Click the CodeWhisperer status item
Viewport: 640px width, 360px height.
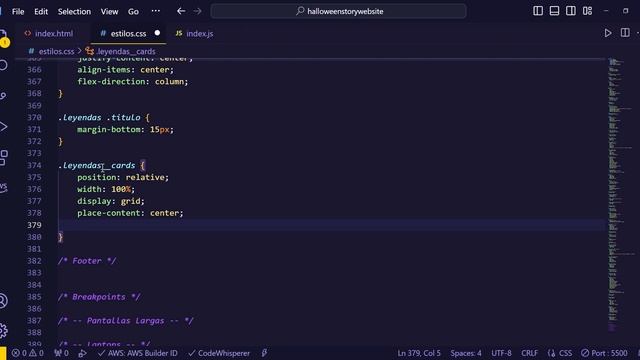pos(219,353)
